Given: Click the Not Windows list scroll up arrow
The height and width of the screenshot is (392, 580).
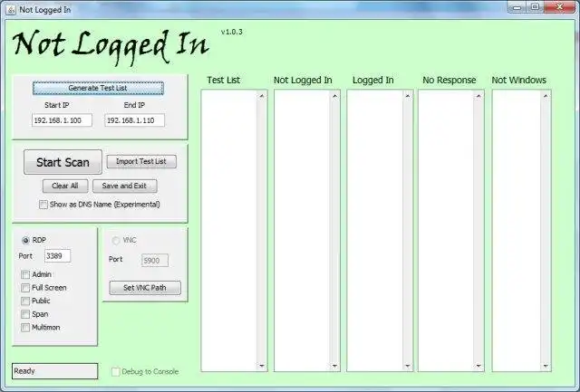Looking at the screenshot, I should click(546, 96).
